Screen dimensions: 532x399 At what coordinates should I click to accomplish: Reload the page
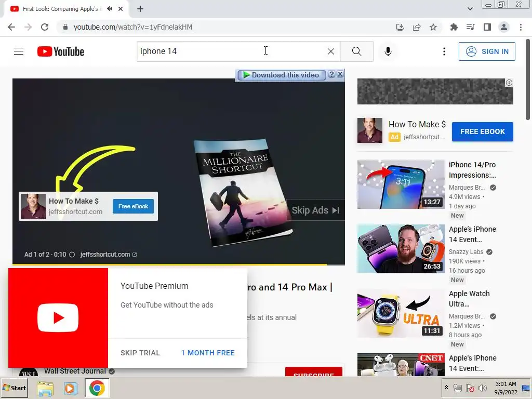click(x=45, y=27)
